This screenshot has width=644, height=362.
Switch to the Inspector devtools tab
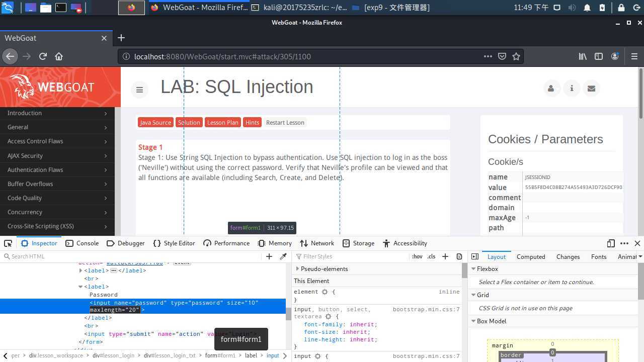(39, 243)
